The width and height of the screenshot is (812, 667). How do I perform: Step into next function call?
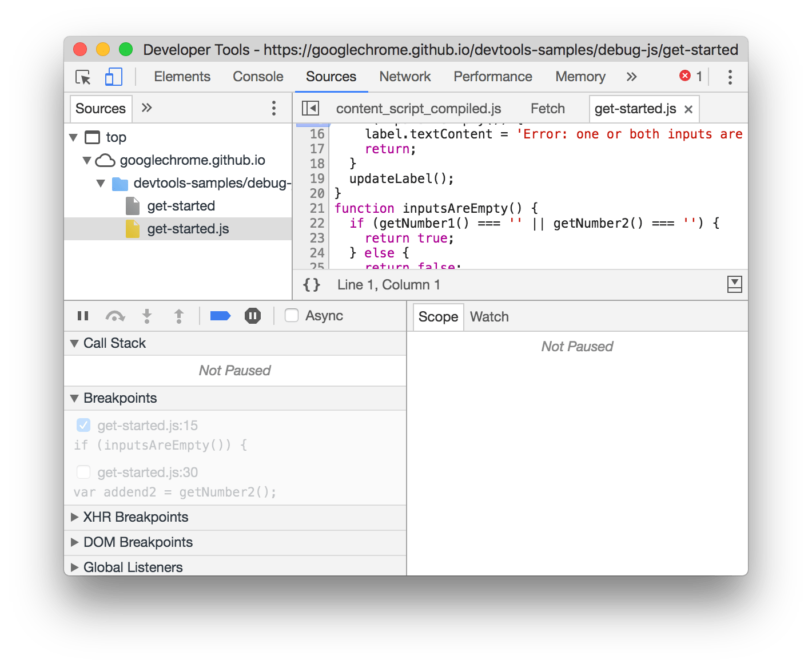[147, 316]
